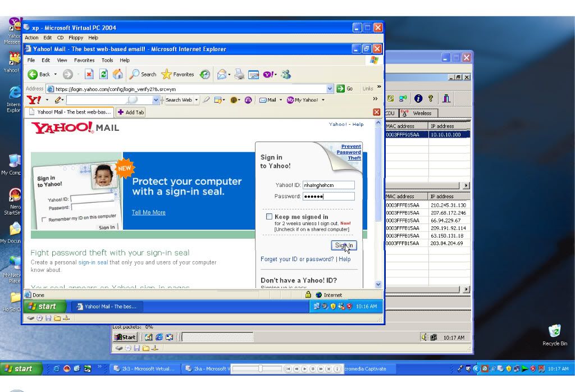Expand the address bar URL dropdown
Image resolution: width=575 pixels, height=392 pixels.
point(330,88)
